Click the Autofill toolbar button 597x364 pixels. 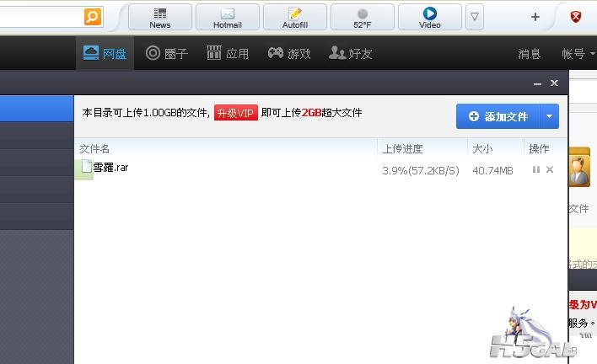pyautogui.click(x=294, y=17)
